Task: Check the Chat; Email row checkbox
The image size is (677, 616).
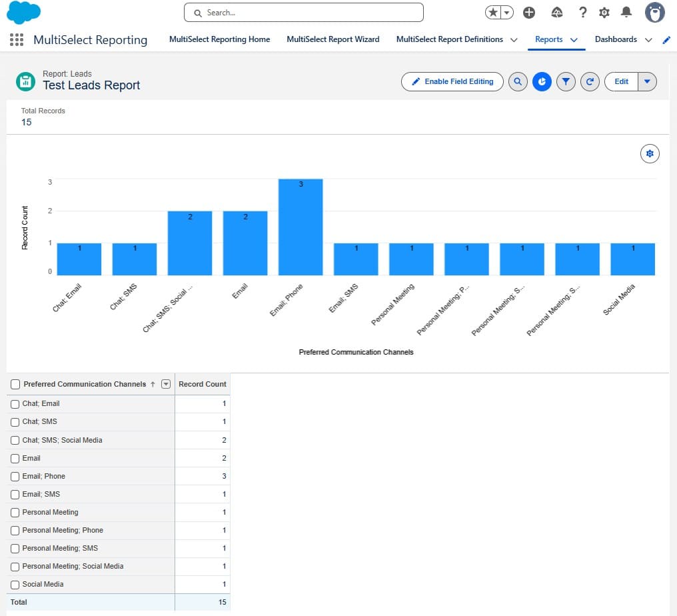Action: point(15,404)
